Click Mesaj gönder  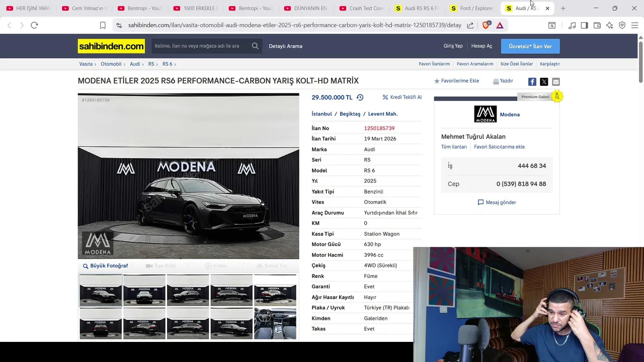point(497,202)
